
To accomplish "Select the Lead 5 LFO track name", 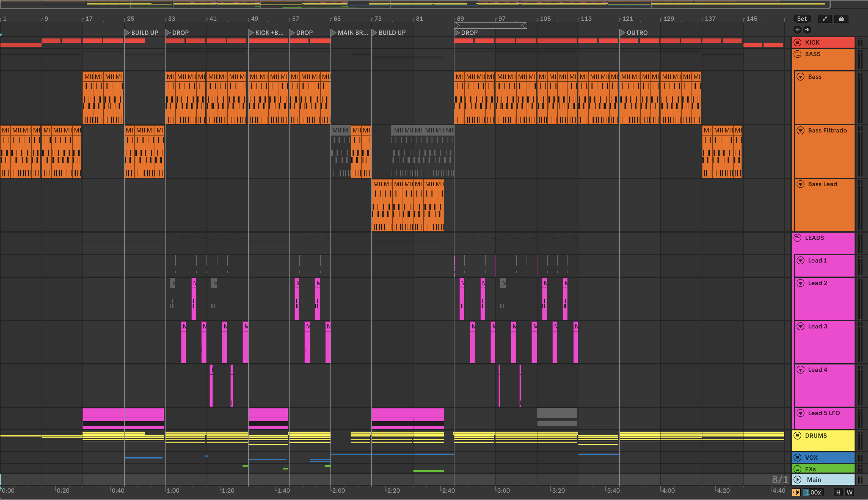I will tap(824, 413).
